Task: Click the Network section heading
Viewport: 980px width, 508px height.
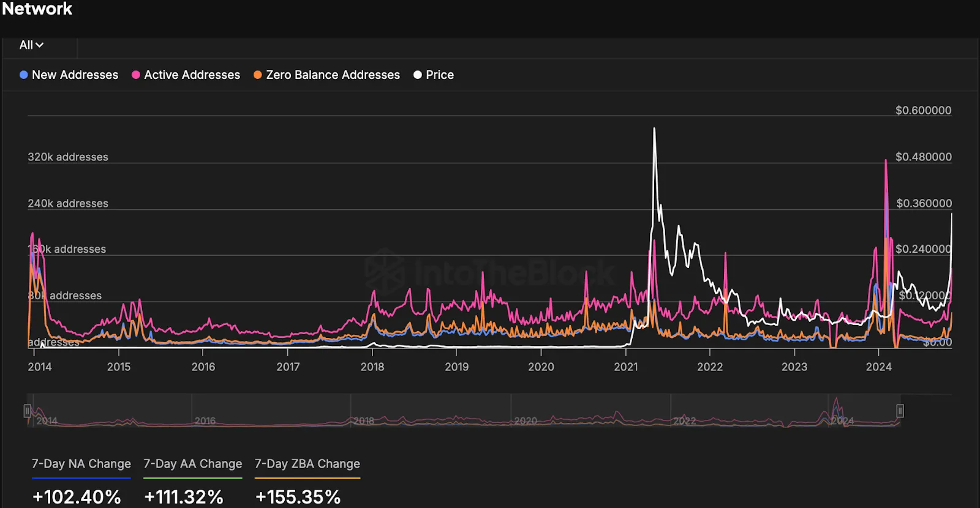Action: pos(37,9)
